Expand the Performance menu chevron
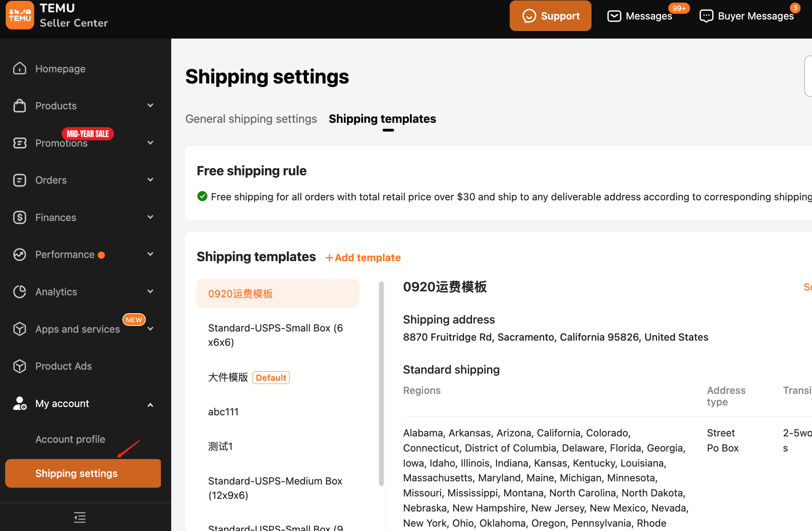The image size is (812, 531). (150, 254)
